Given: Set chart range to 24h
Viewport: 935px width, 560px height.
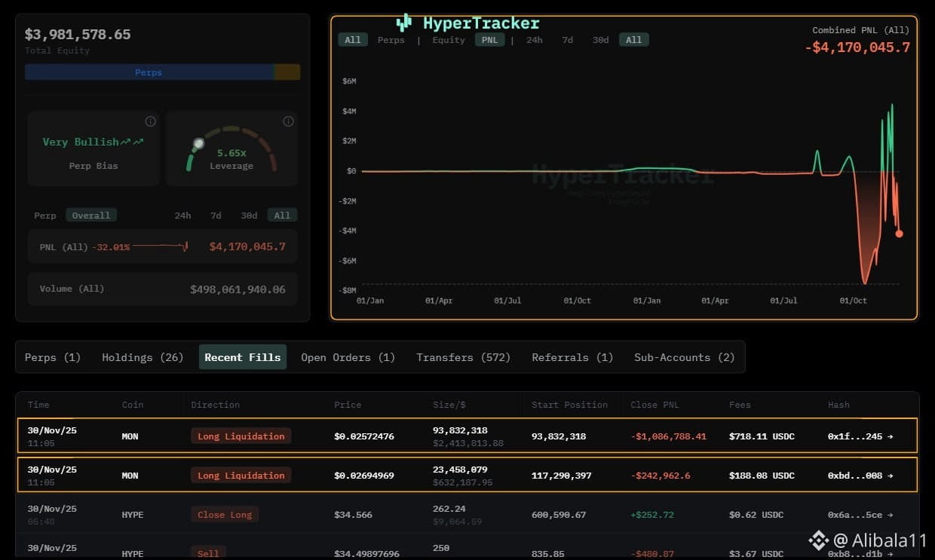Looking at the screenshot, I should pos(535,40).
